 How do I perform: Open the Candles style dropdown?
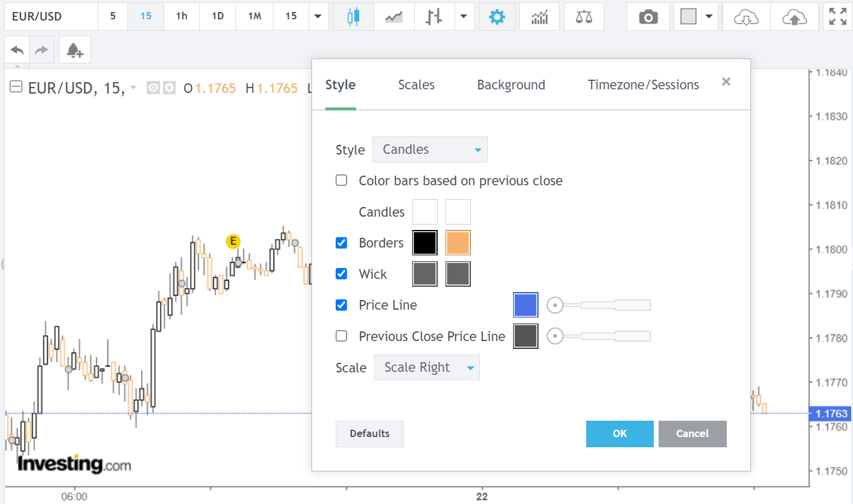tap(430, 150)
